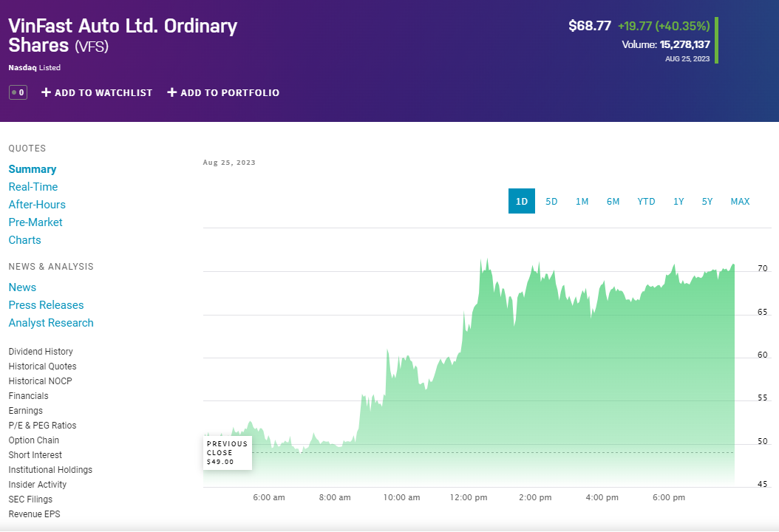This screenshot has width=779, height=532.
Task: View SEC Filings for VFS
Action: (x=30, y=499)
